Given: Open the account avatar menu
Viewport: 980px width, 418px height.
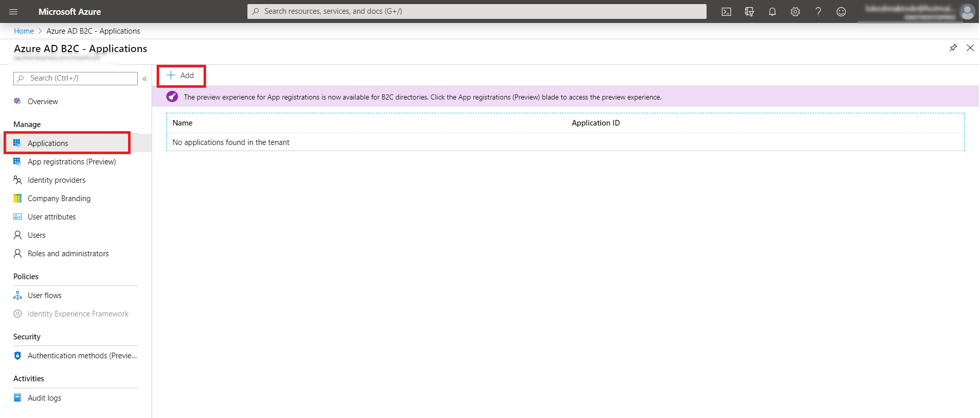Looking at the screenshot, I should 967,11.
